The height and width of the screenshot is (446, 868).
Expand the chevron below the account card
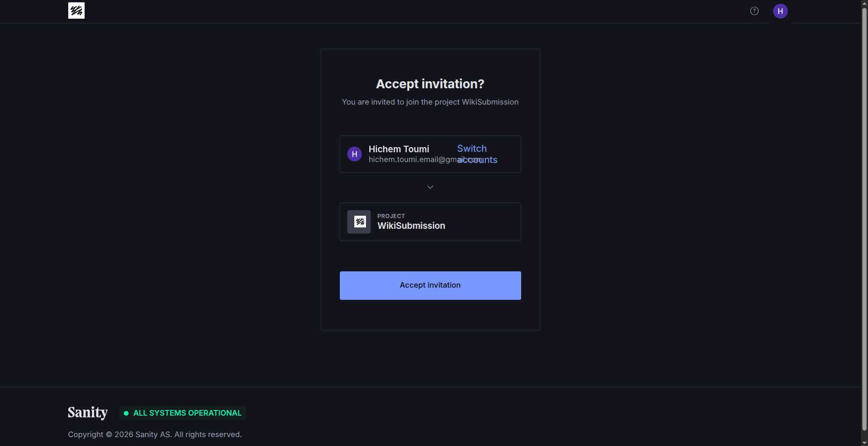(x=430, y=187)
